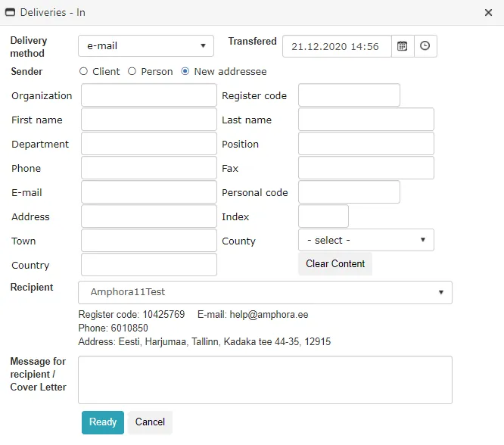Click the Cancel button

point(150,422)
